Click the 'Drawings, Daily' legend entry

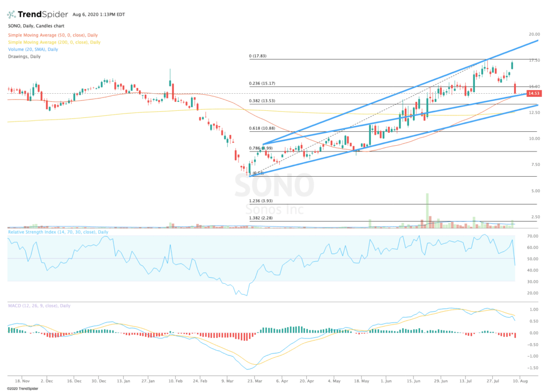(24, 56)
